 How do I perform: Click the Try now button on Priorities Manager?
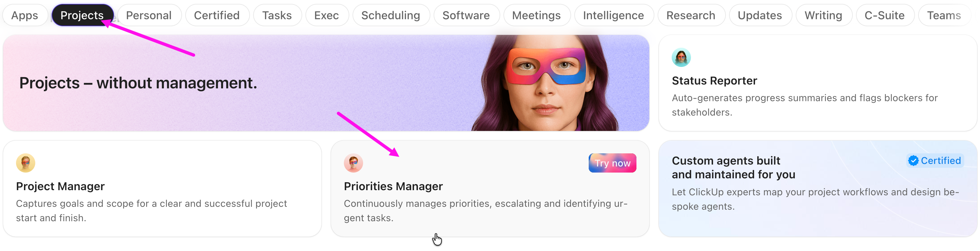pos(612,163)
